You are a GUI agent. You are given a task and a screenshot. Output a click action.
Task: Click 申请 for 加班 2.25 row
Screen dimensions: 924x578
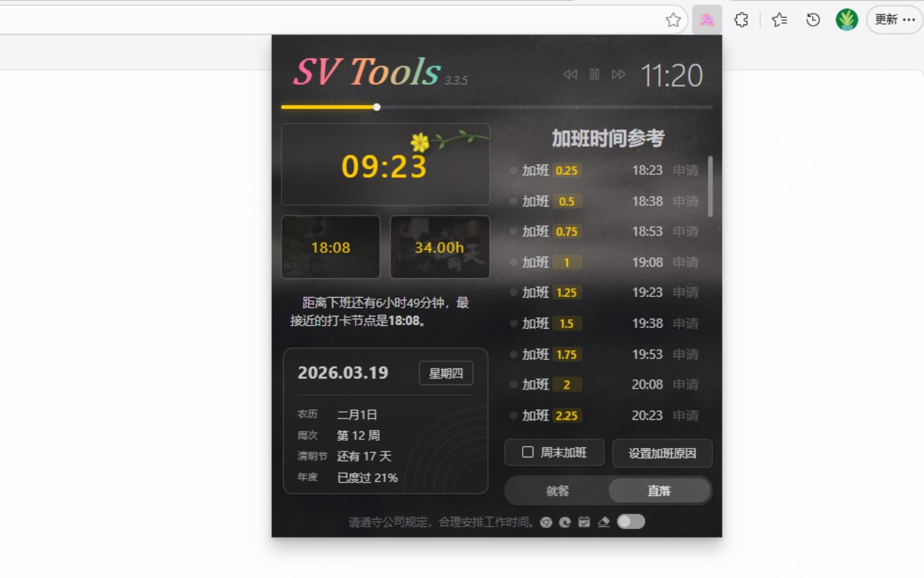coord(686,415)
